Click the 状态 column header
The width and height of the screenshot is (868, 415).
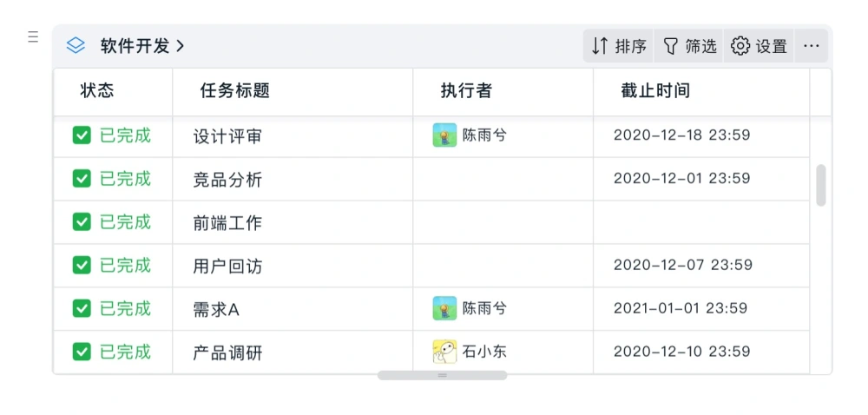pos(97,91)
